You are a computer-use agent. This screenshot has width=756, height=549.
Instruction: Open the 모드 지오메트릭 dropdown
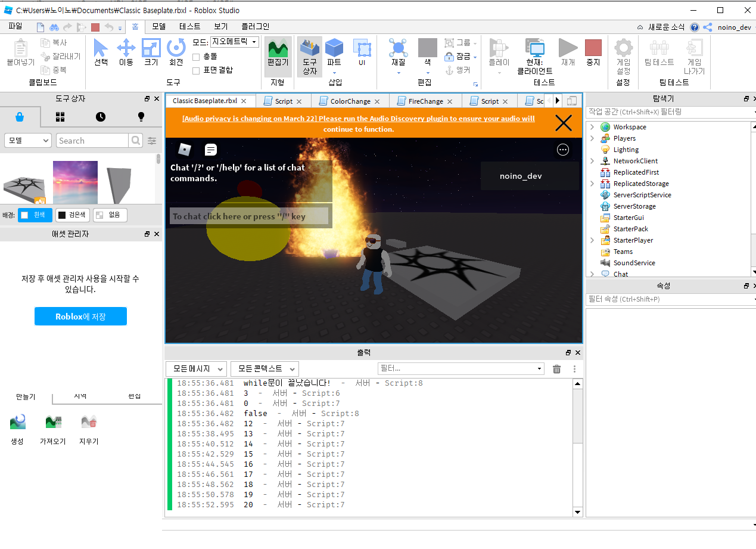(235, 42)
